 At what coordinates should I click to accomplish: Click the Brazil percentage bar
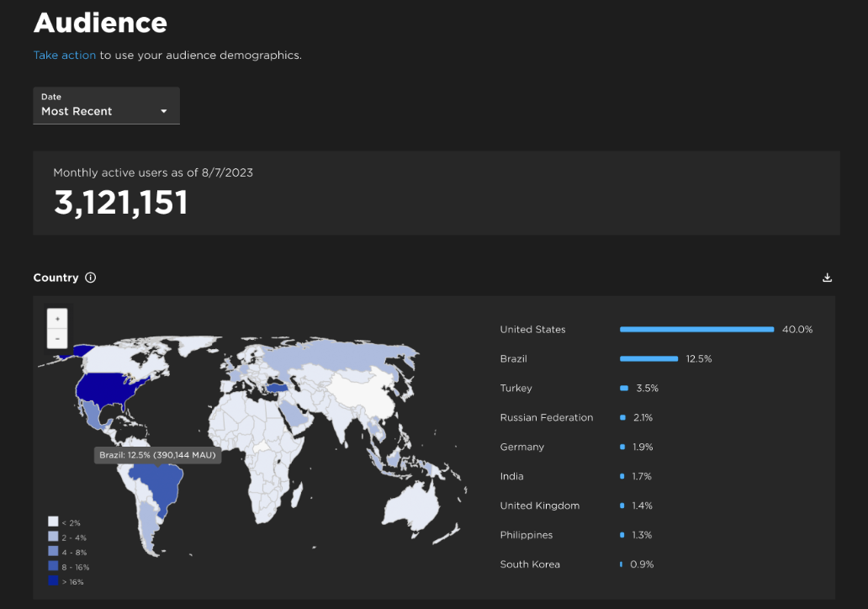click(648, 358)
